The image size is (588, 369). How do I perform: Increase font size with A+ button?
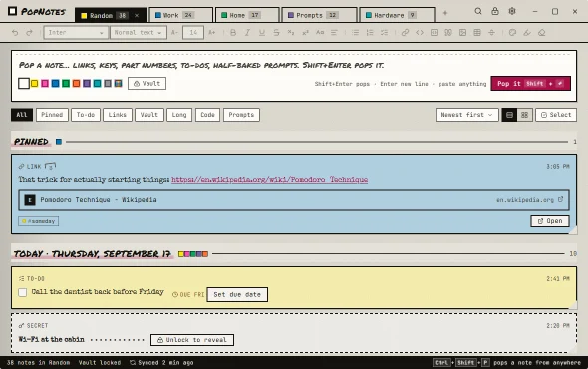coord(212,33)
